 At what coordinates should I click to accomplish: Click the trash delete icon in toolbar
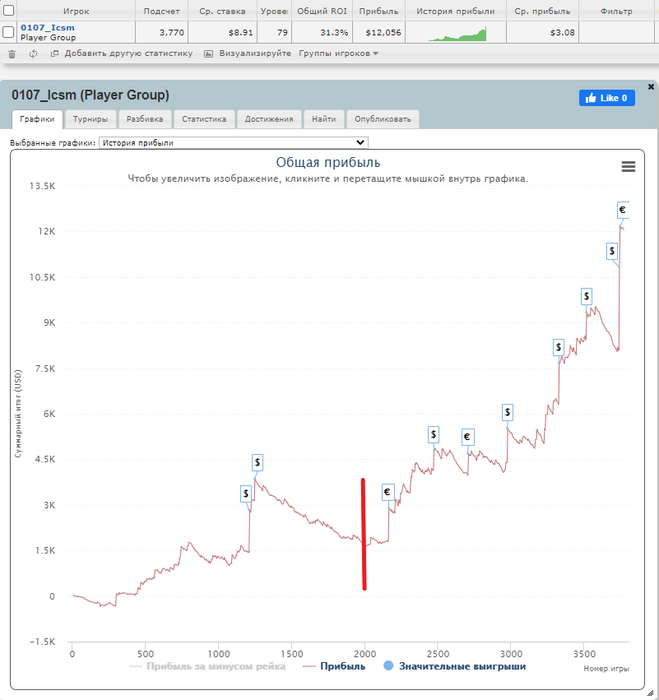coord(12,54)
